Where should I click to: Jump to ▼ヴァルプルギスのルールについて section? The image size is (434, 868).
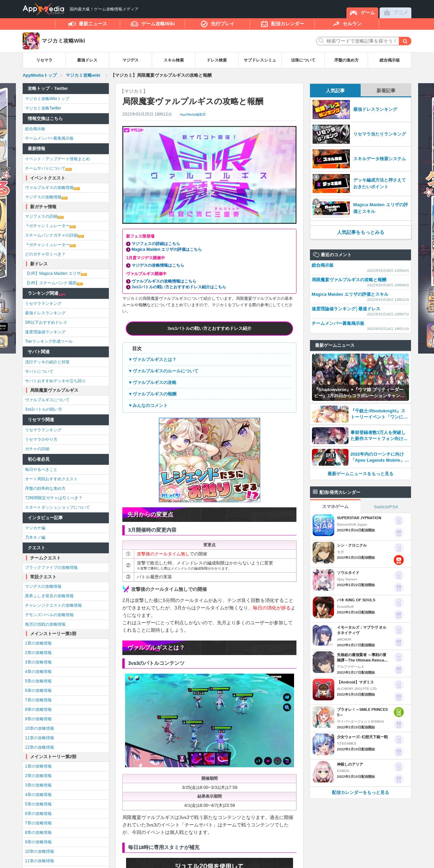(x=163, y=371)
